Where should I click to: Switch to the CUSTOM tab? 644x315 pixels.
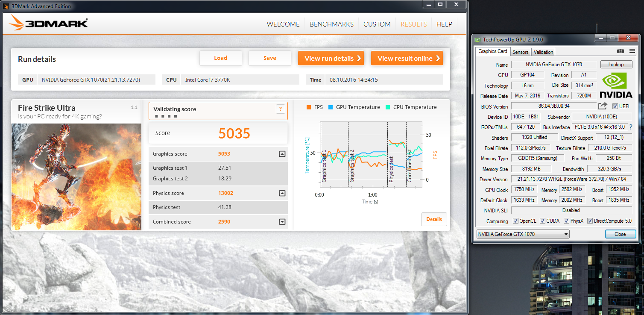[x=377, y=24]
